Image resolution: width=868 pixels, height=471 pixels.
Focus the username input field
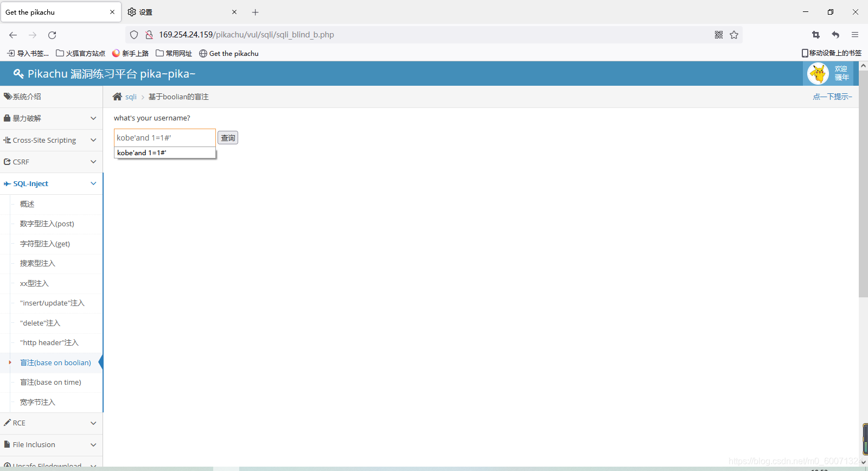[x=165, y=138]
